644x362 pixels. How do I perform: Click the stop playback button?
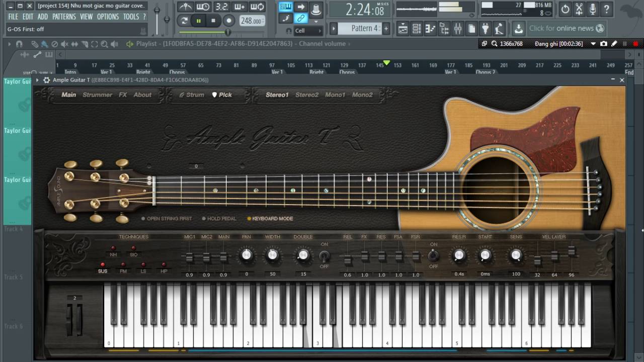point(213,21)
